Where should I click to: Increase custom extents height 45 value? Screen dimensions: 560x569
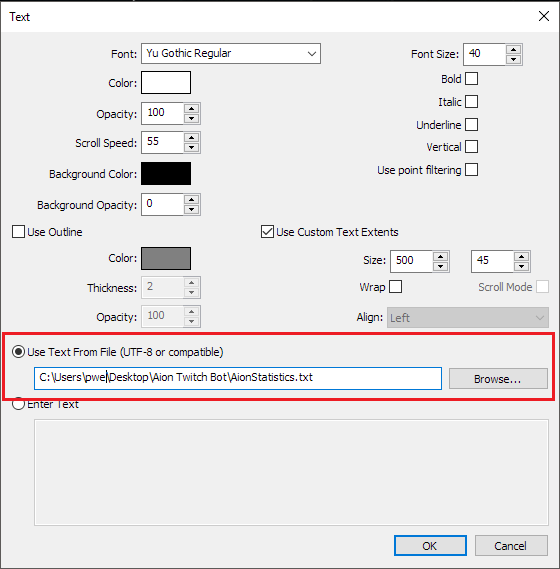coord(521,257)
